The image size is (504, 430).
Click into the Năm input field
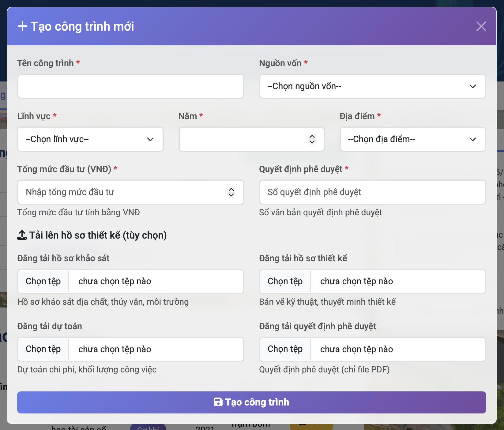242,139
